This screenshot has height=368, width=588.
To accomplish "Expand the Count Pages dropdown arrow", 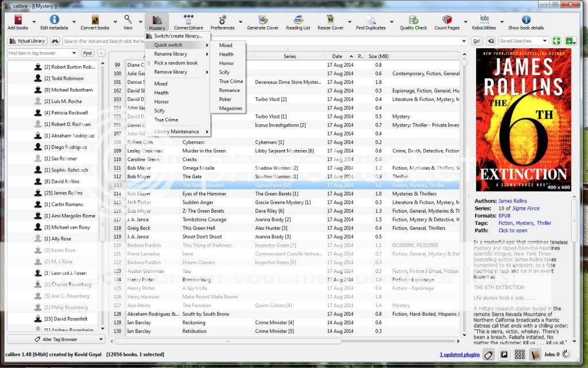I will click(x=466, y=22).
